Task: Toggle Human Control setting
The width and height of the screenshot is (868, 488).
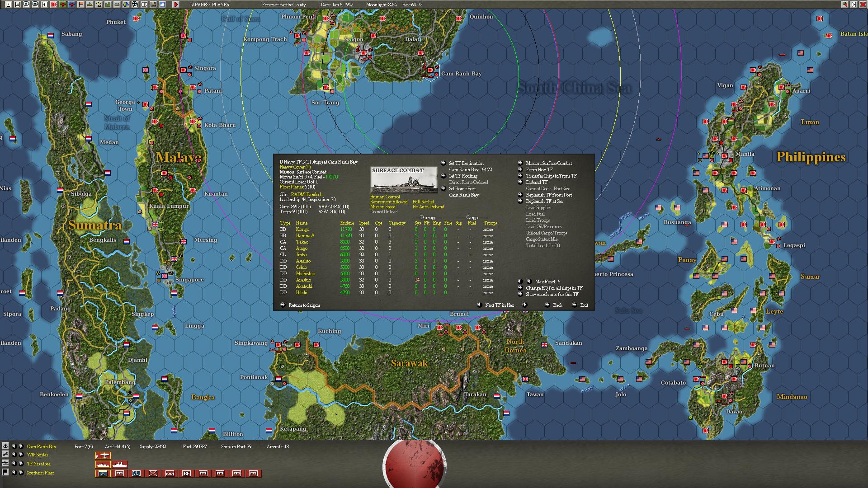Action: pyautogui.click(x=385, y=197)
